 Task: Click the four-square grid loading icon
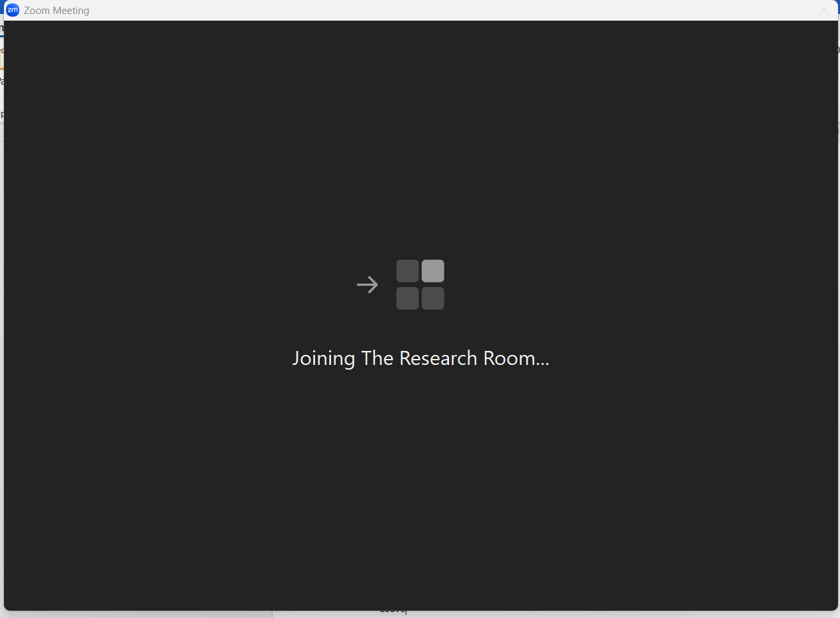point(420,284)
